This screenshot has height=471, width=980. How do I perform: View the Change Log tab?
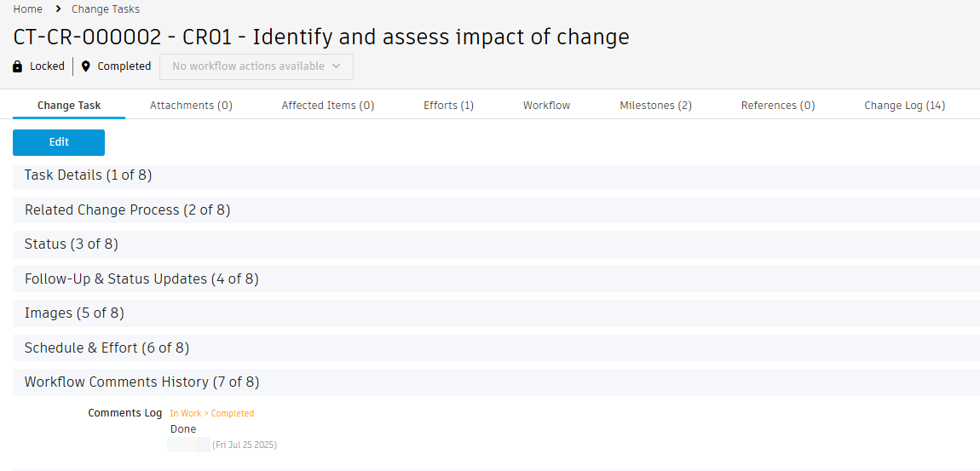click(x=904, y=106)
